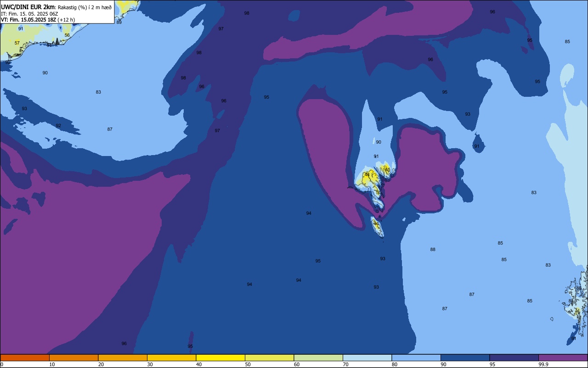This screenshot has width=588, height=368.
Task: Click the '50' legend tick label on color bar
Action: click(x=248, y=364)
